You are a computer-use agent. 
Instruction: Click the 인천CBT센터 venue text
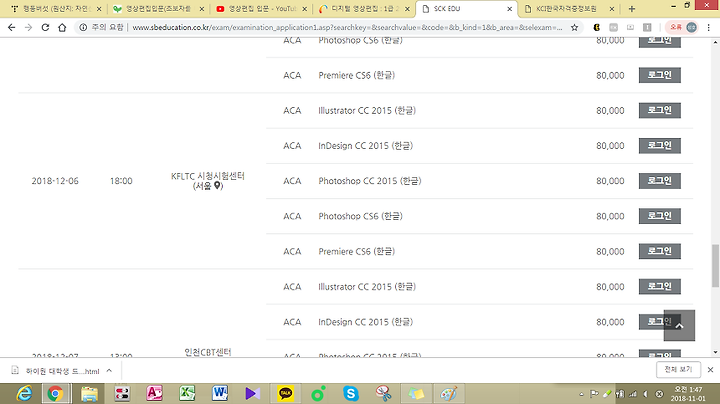tap(208, 352)
